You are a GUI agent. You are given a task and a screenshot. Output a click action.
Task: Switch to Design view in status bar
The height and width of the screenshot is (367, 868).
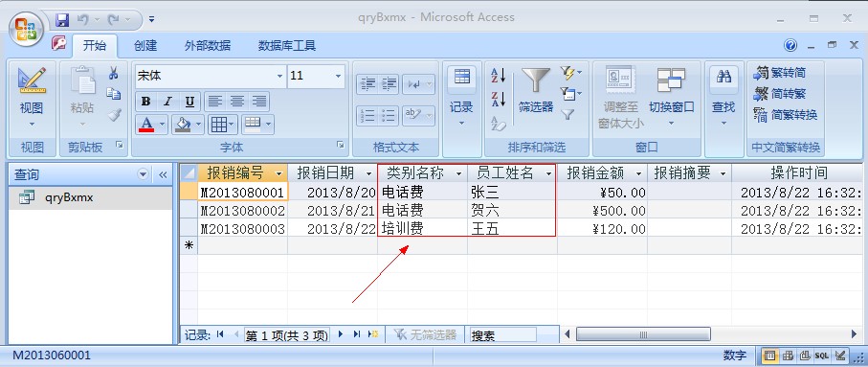839,356
